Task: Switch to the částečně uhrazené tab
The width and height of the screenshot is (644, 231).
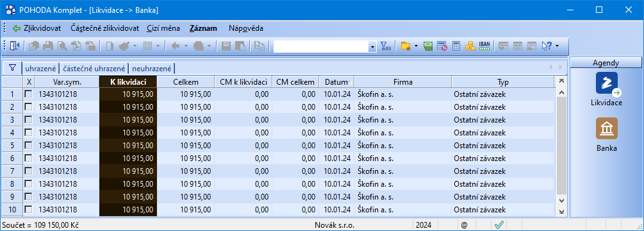Action: pyautogui.click(x=94, y=68)
